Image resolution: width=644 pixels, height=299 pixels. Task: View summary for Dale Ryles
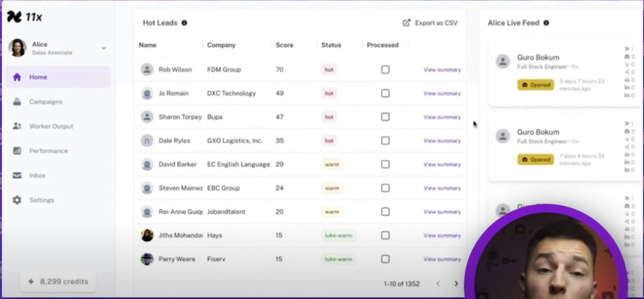tap(442, 141)
